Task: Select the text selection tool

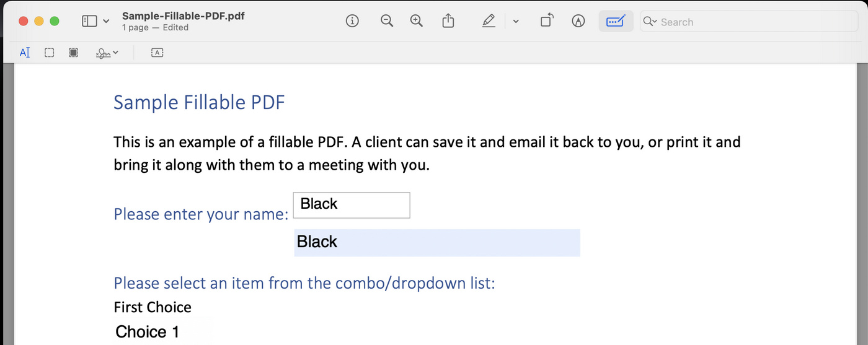Action: (x=25, y=53)
